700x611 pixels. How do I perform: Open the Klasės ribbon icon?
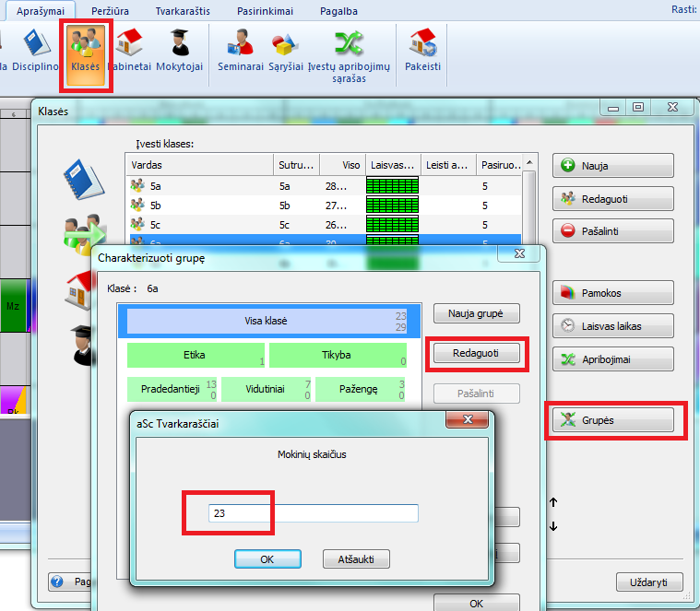[86, 53]
